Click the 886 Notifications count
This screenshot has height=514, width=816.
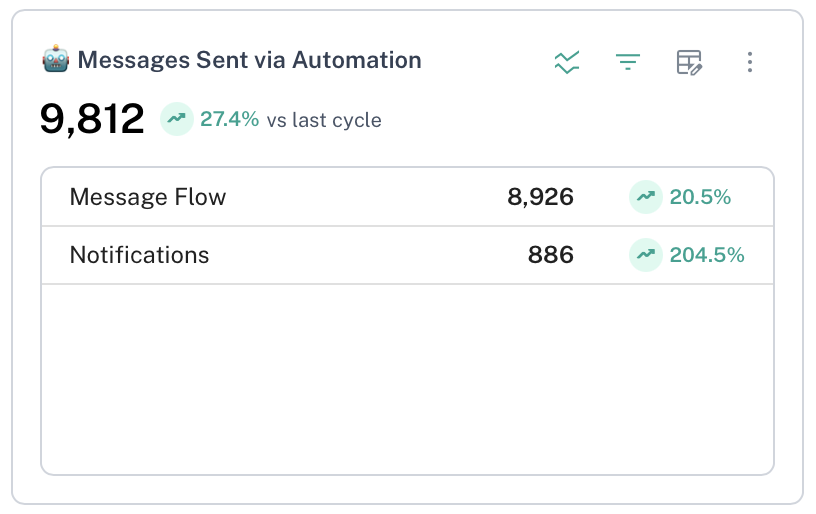tap(551, 255)
